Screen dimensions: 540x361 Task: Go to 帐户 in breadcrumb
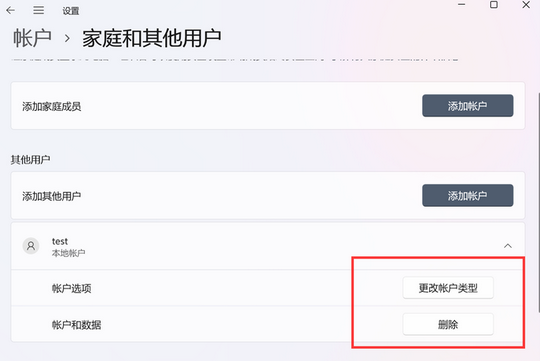pos(32,38)
